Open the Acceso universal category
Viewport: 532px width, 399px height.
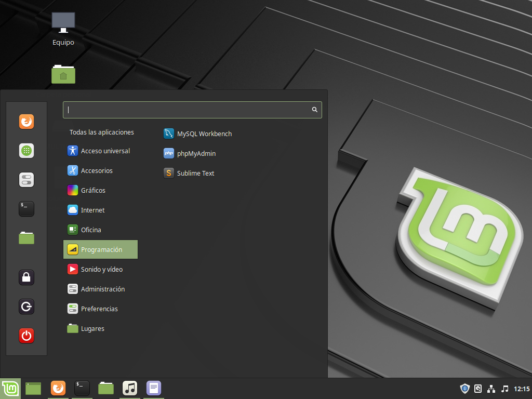click(x=100, y=151)
